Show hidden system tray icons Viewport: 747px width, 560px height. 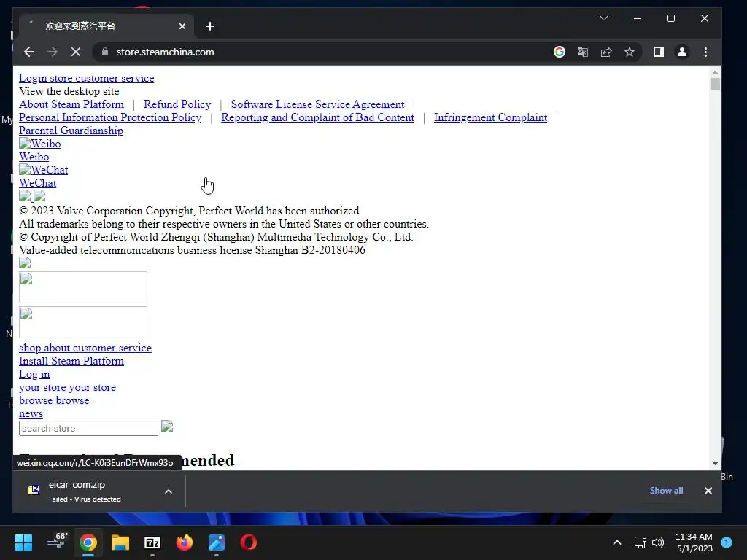coord(617,542)
